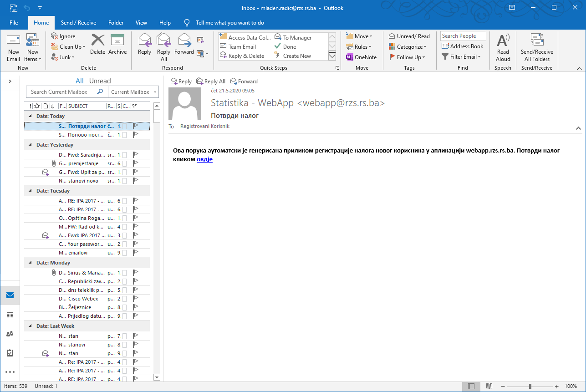Open Address Book from Find group
Image resolution: width=586 pixels, height=392 pixels.
tap(462, 46)
